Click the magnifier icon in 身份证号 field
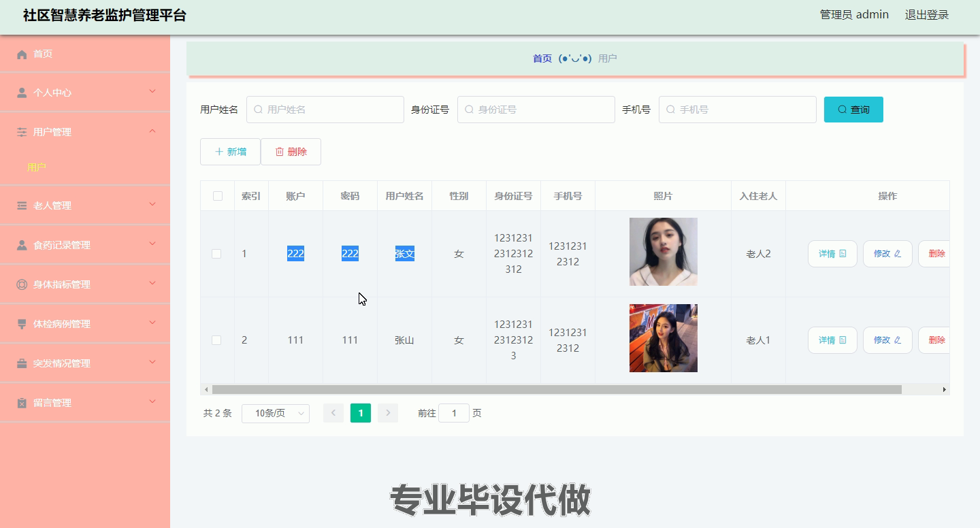The image size is (980, 528). click(x=469, y=110)
